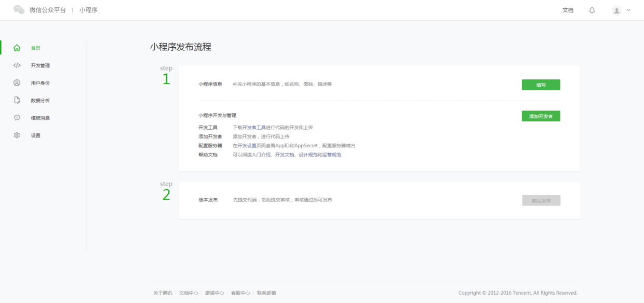Select 开发管理 in the sidebar menu
Screen dimensions: 644x303
(40, 65)
